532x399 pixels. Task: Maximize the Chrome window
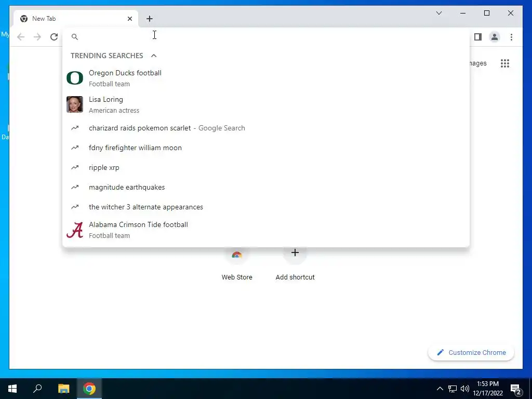pyautogui.click(x=486, y=13)
